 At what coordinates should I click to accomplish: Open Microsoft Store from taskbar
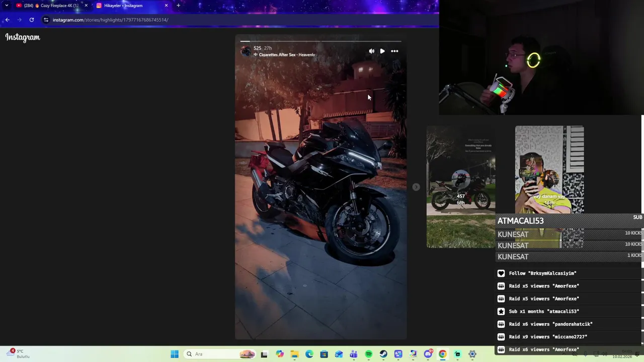324,354
